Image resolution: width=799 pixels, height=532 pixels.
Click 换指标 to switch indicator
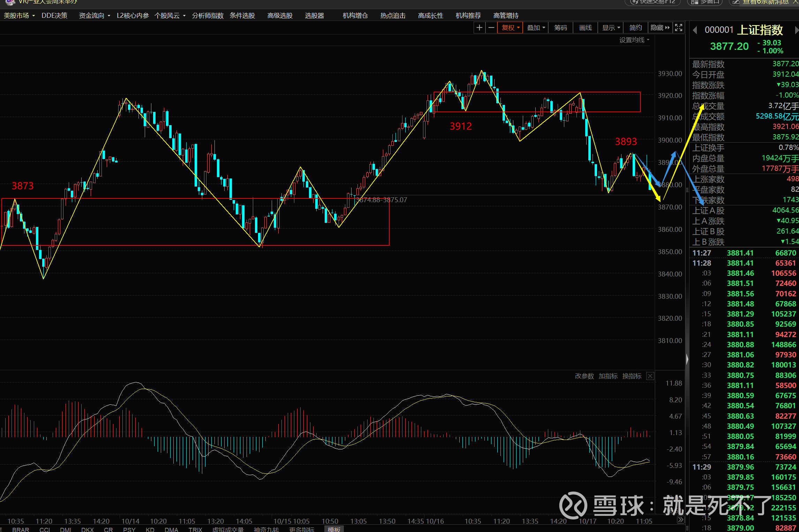tap(632, 376)
